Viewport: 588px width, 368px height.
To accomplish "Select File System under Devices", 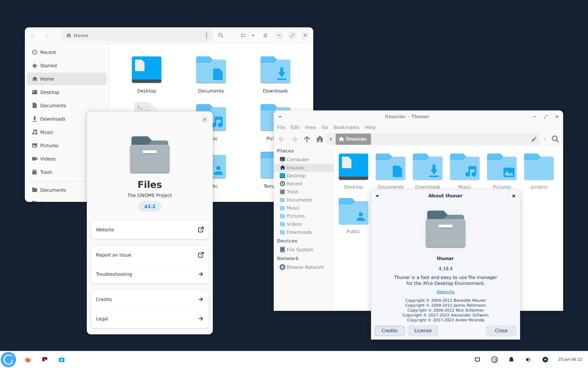I will 304,250.
